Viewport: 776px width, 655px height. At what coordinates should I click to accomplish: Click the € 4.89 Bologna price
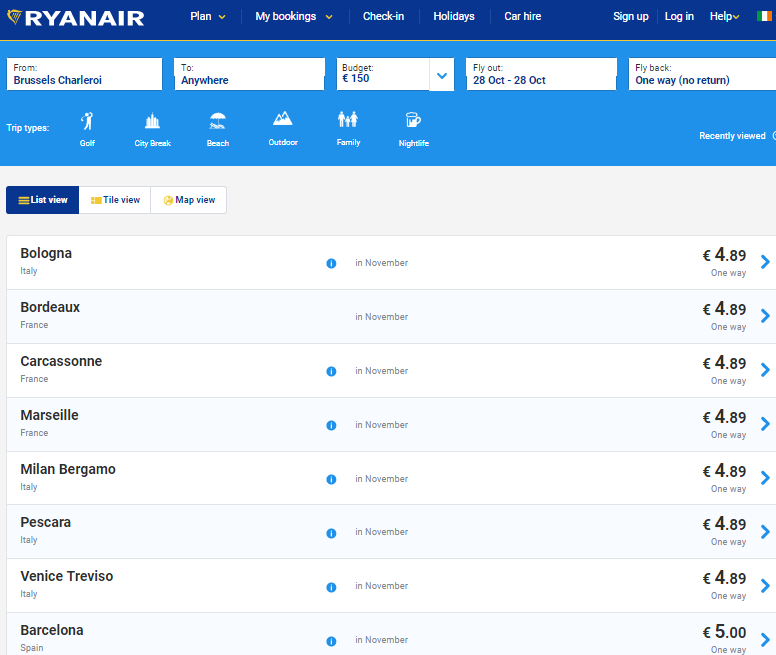pos(725,255)
